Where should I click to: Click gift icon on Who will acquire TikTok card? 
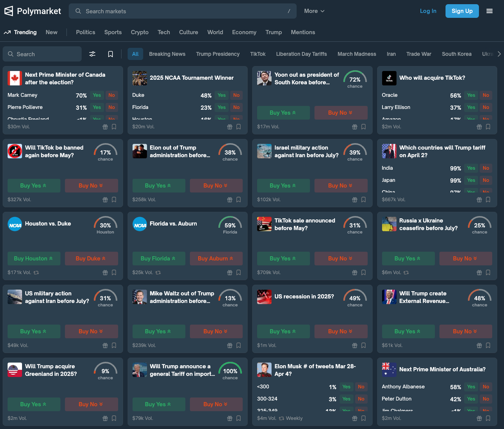[479, 127]
